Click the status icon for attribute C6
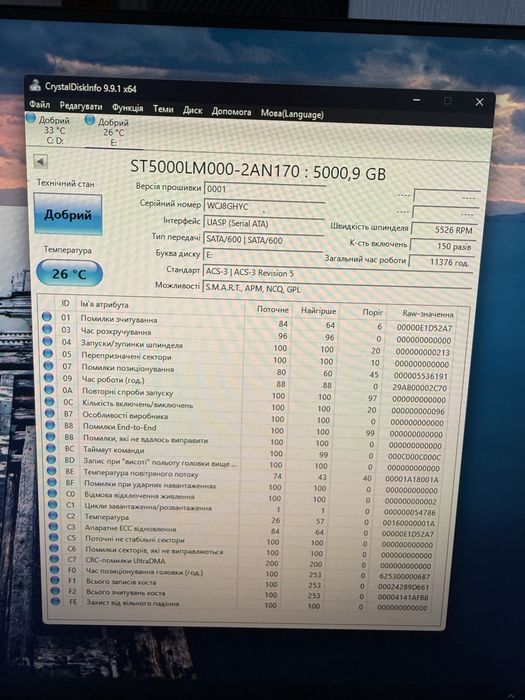 (54, 548)
